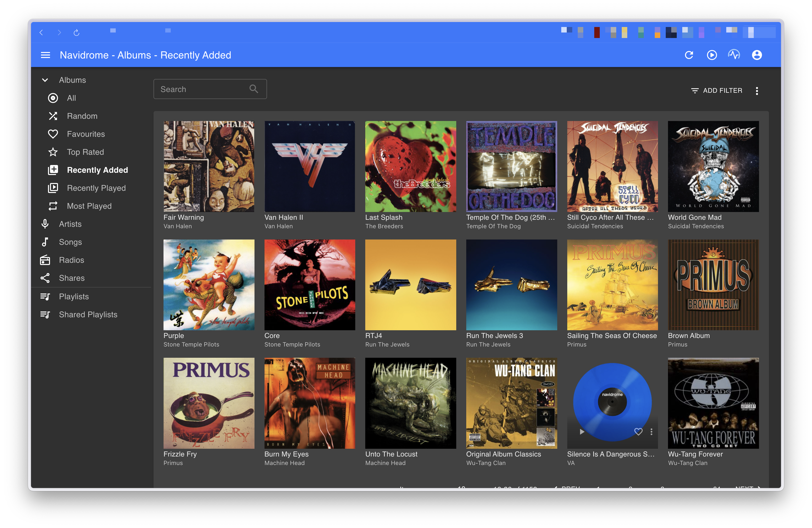Collapse the Albums sidebar section
This screenshot has width=812, height=528.
pyautogui.click(x=45, y=80)
